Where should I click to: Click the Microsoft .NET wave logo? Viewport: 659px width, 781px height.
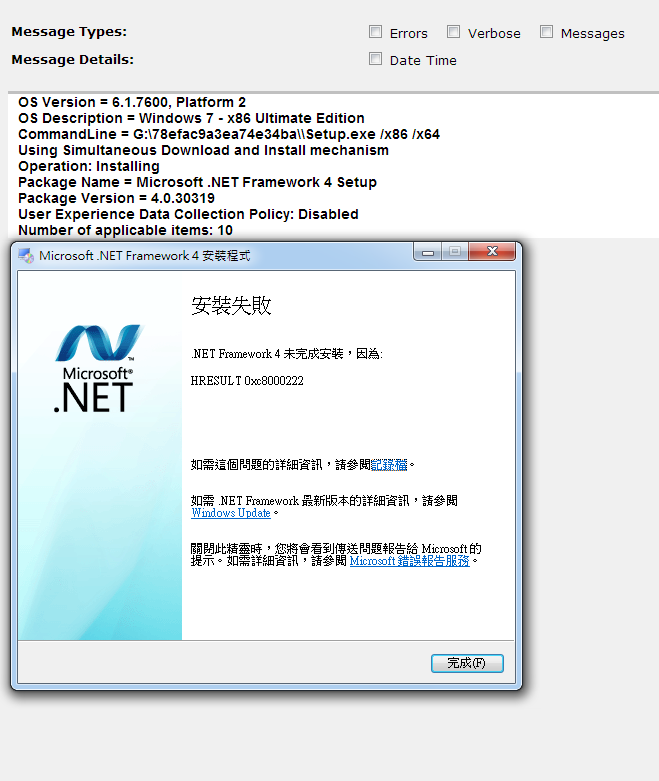[x=98, y=342]
